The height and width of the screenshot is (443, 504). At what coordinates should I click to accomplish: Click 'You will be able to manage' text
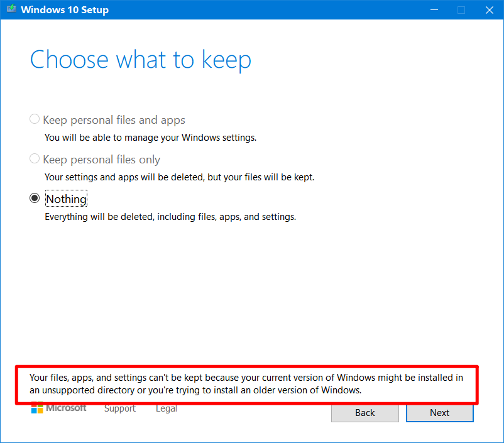(x=150, y=138)
